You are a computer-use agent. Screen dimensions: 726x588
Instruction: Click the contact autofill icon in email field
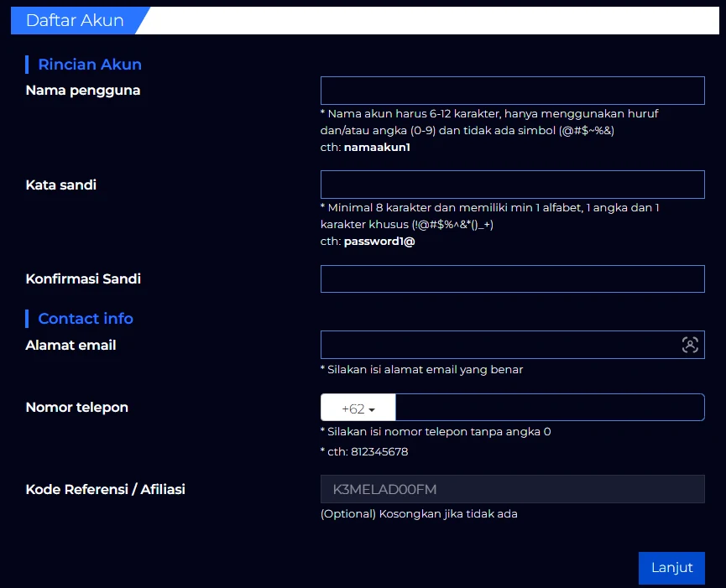click(x=689, y=345)
